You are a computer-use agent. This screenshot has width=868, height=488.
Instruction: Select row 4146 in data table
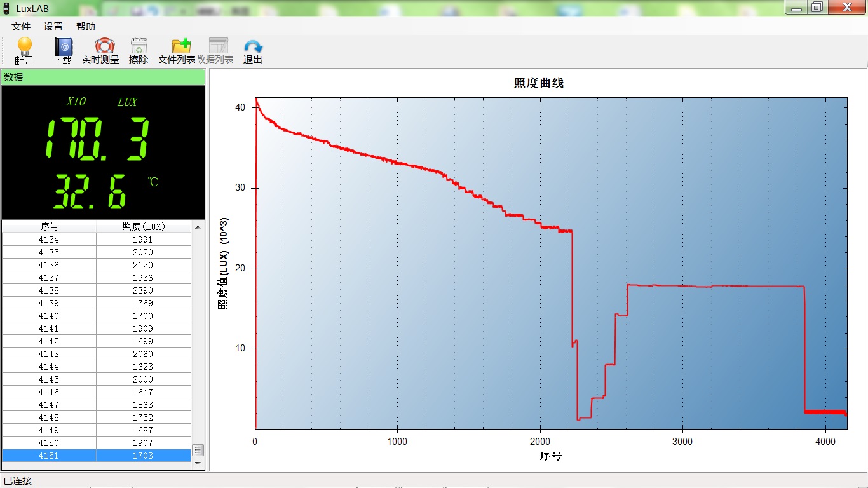click(97, 392)
